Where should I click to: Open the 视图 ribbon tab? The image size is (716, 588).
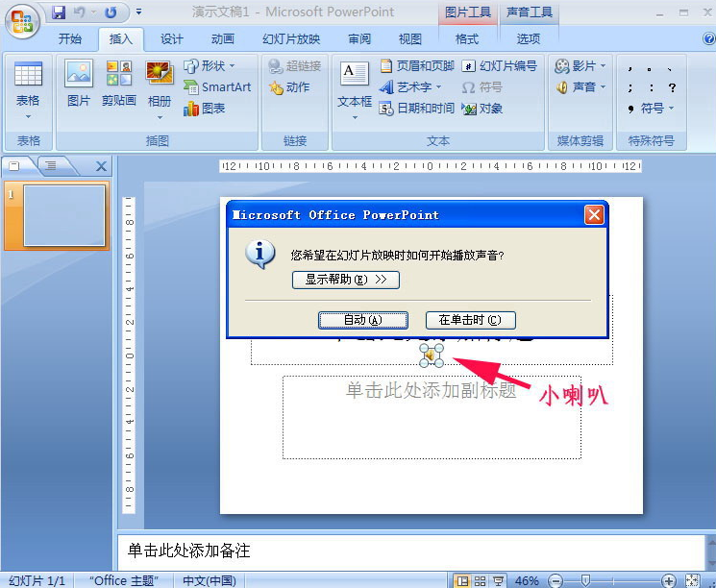[x=410, y=39]
